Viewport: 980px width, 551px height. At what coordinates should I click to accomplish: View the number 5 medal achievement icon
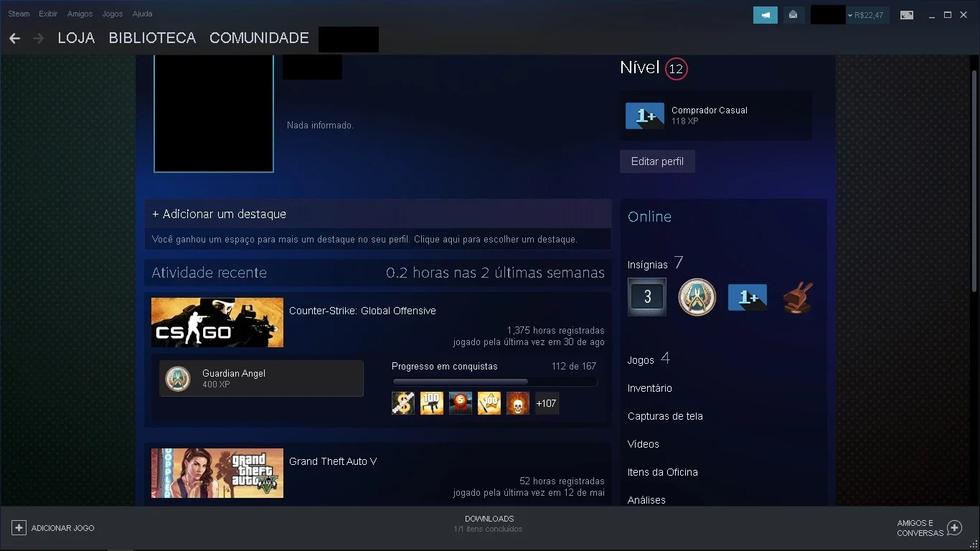coord(461,403)
